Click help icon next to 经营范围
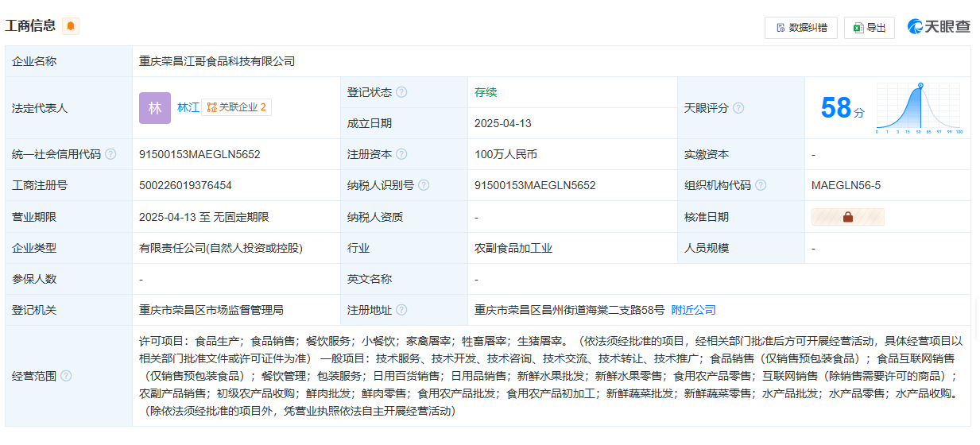This screenshot has width=980, height=445. point(66,376)
